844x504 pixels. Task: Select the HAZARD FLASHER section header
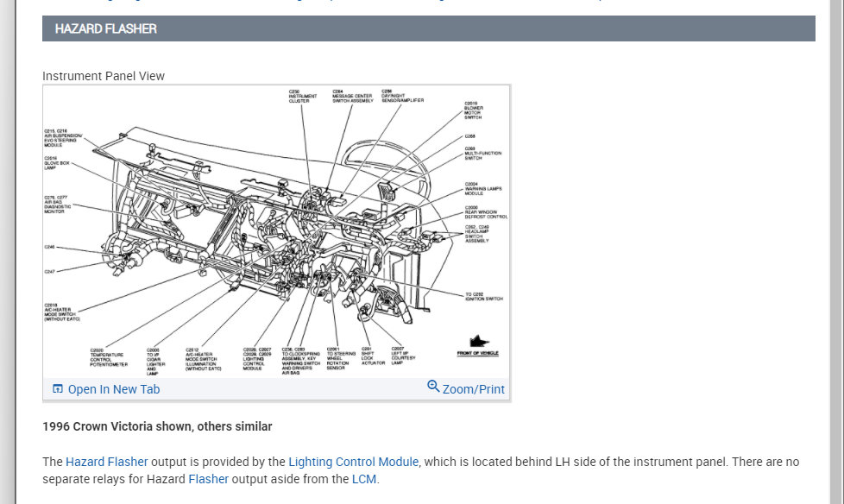click(x=428, y=28)
